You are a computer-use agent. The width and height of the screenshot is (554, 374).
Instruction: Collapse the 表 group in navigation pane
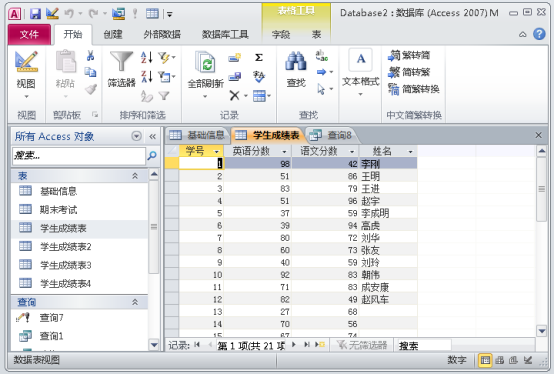coord(135,176)
